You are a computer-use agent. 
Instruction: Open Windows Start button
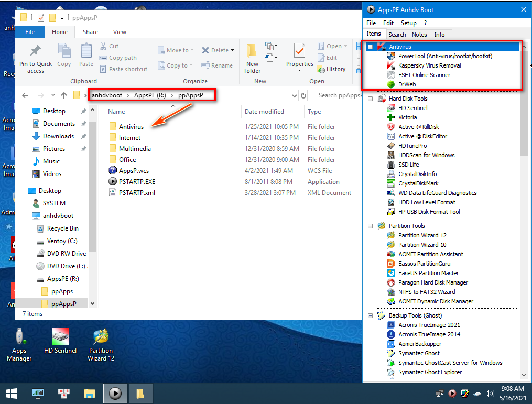(12, 394)
